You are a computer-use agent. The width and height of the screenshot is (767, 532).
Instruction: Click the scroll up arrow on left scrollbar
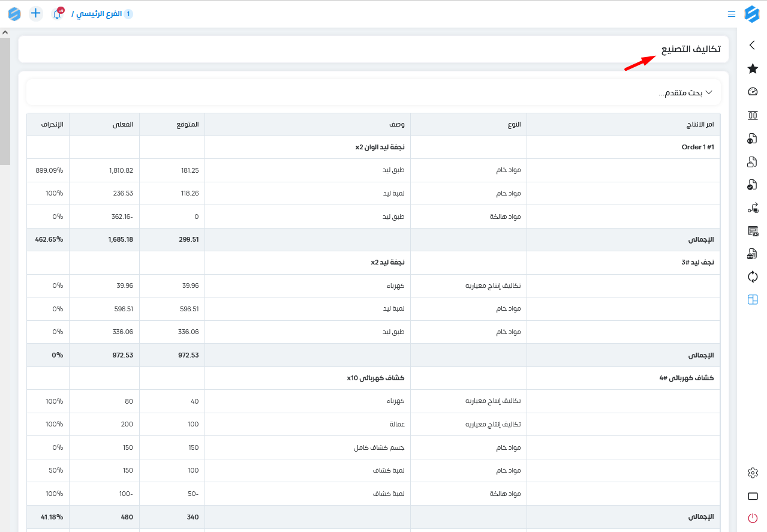[x=5, y=32]
